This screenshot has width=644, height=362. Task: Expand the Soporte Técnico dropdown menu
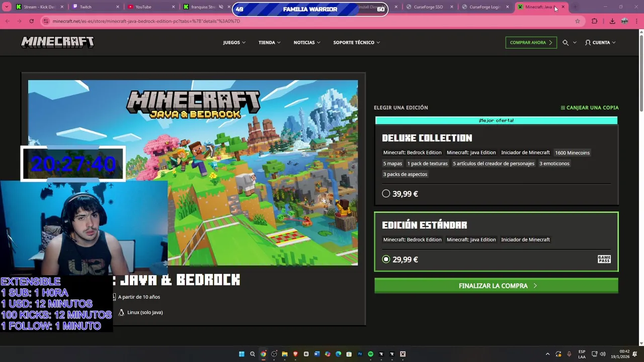pos(356,42)
